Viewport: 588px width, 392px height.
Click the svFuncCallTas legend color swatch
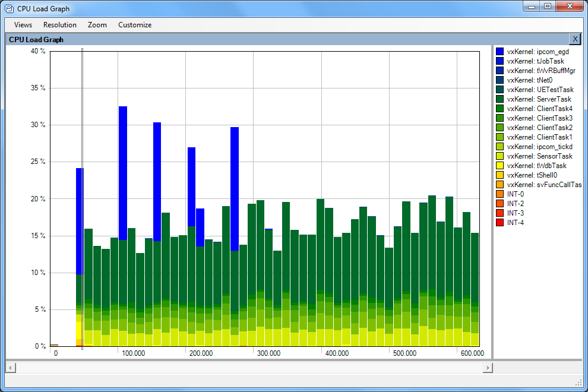500,185
